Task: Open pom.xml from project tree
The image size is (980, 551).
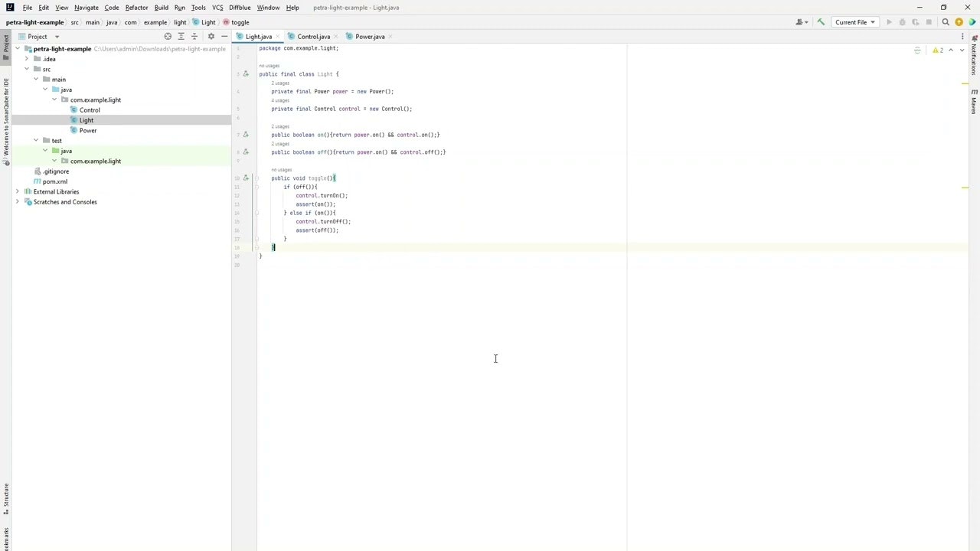Action: [55, 181]
